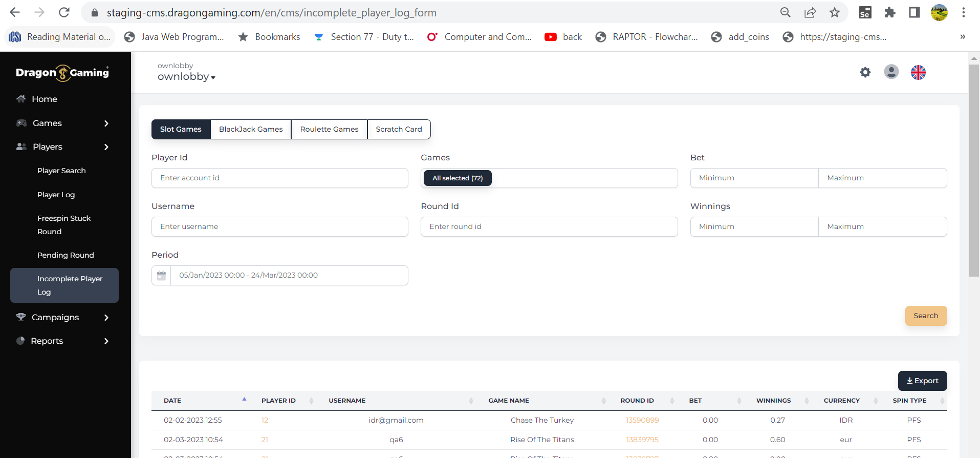
Task: Open browser extensions puzzle icon
Action: [x=889, y=13]
